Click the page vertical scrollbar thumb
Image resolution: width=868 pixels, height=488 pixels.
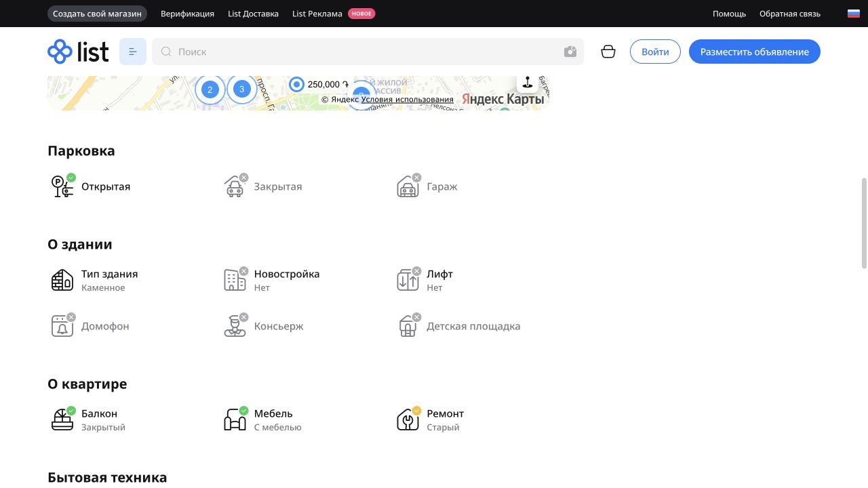(864, 223)
